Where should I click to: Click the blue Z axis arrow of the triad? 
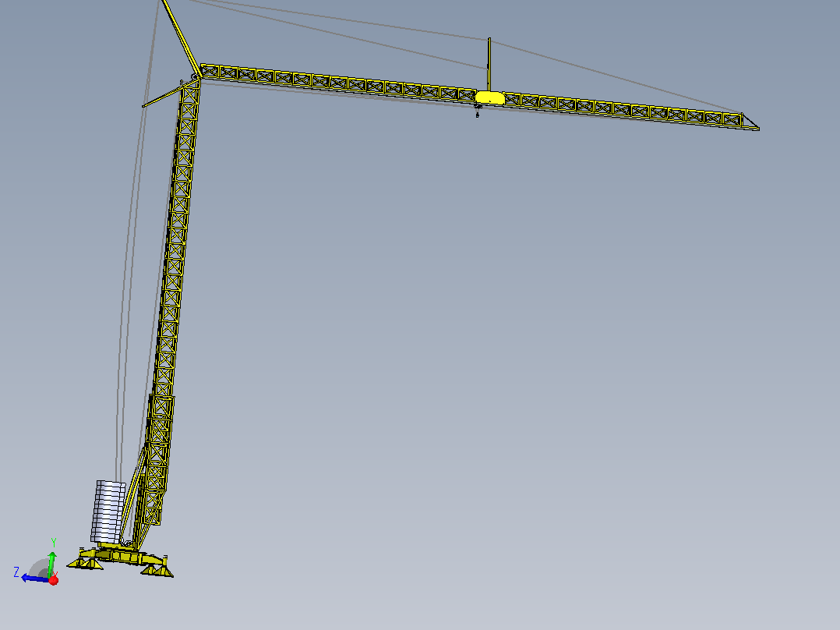click(35, 578)
